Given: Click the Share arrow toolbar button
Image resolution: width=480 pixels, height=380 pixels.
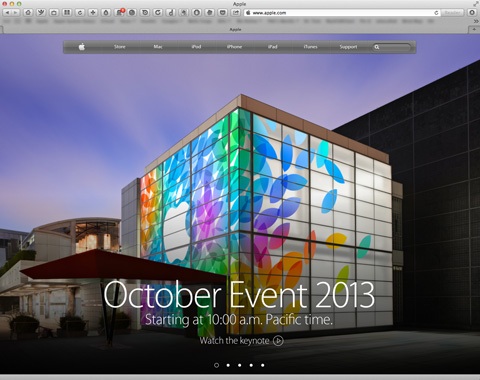Looking at the screenshot, I should (x=236, y=13).
